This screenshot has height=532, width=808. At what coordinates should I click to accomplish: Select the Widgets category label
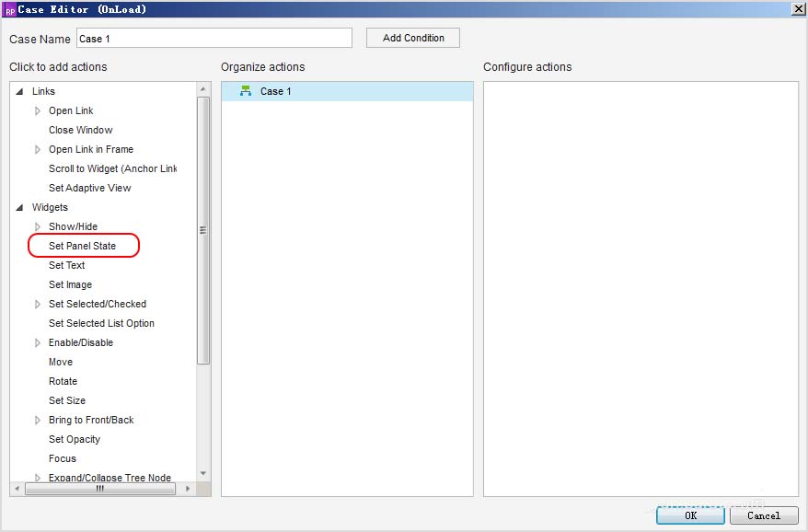50,207
